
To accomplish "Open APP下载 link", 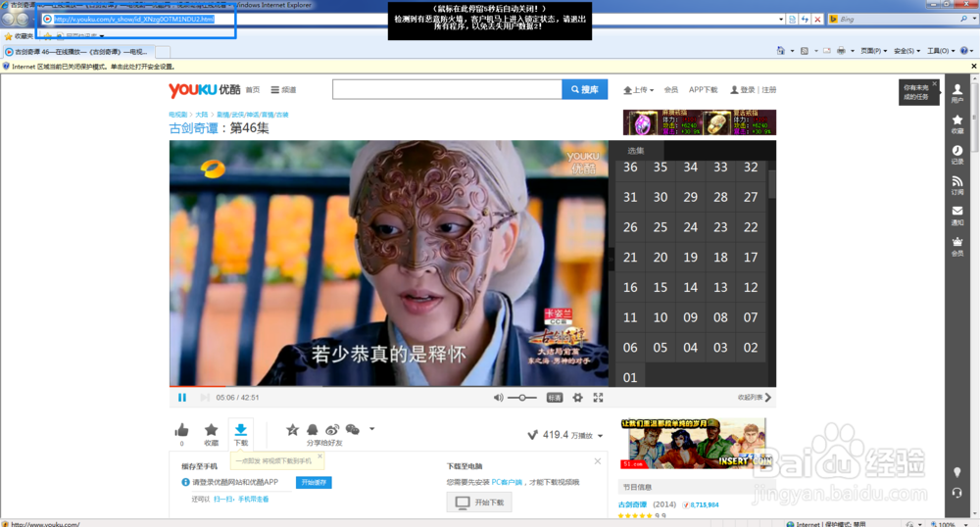I will click(703, 90).
